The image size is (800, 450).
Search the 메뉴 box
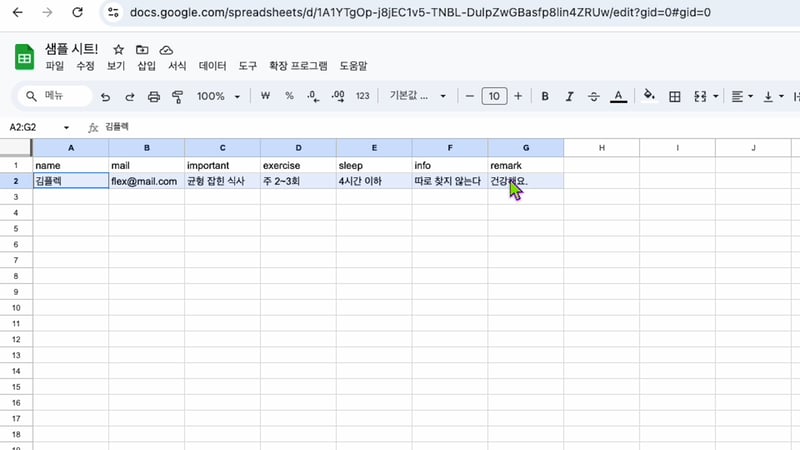[x=55, y=96]
